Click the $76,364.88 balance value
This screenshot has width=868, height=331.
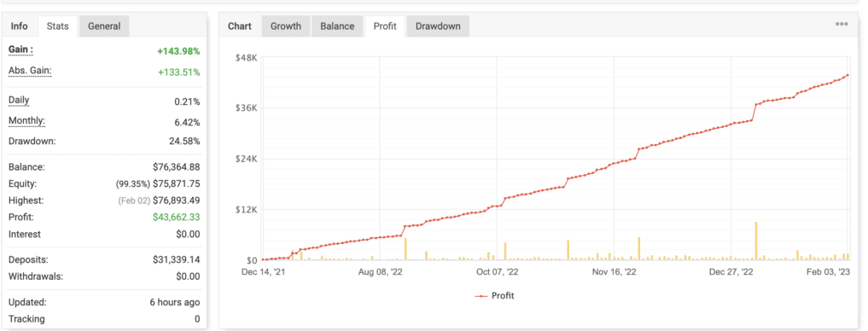pyautogui.click(x=176, y=167)
